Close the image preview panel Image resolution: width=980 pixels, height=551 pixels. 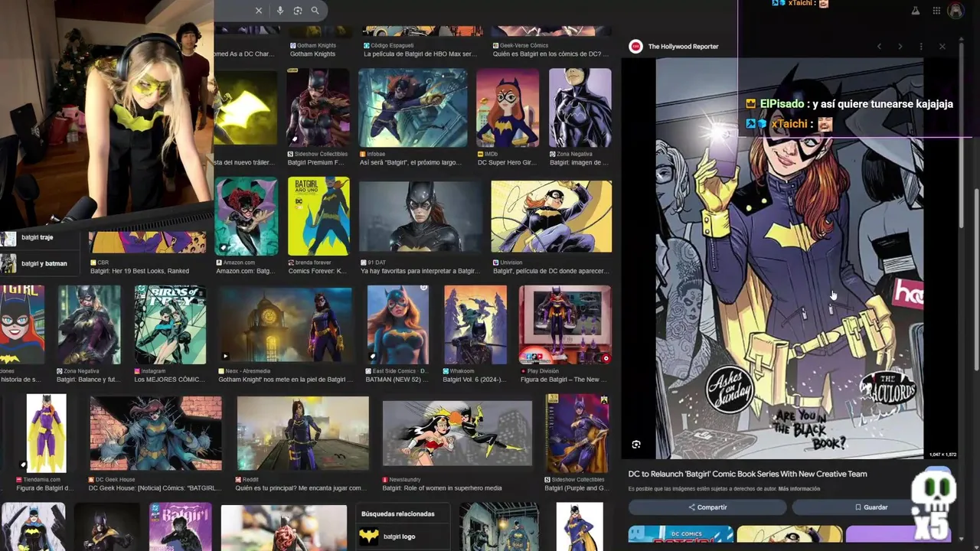[x=942, y=47]
